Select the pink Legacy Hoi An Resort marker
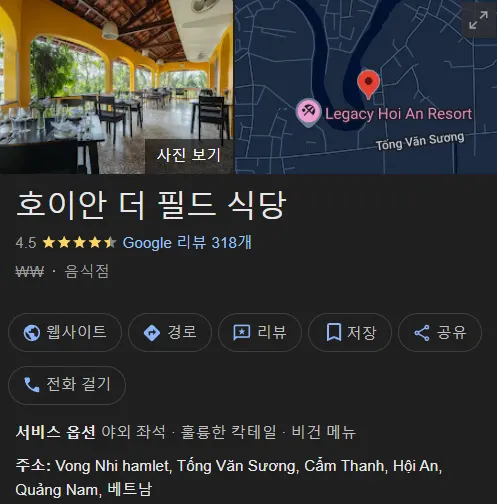Screen dimensions: 497x504 tap(308, 112)
